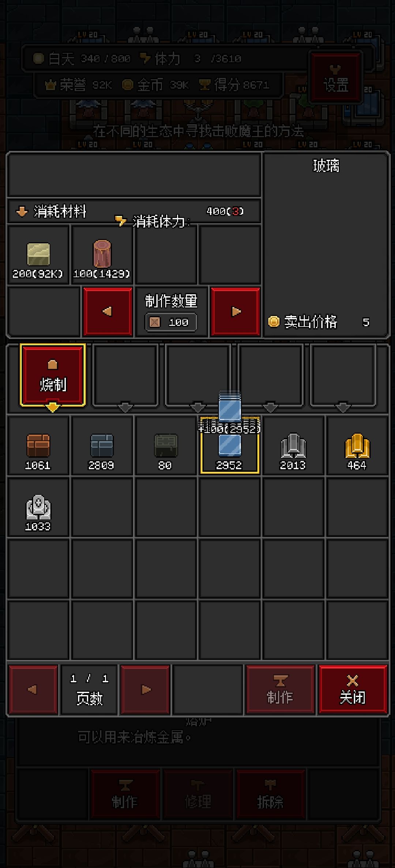Click the sand material slot 200(92K)
Image resolution: width=395 pixels, height=868 pixels.
point(38,255)
